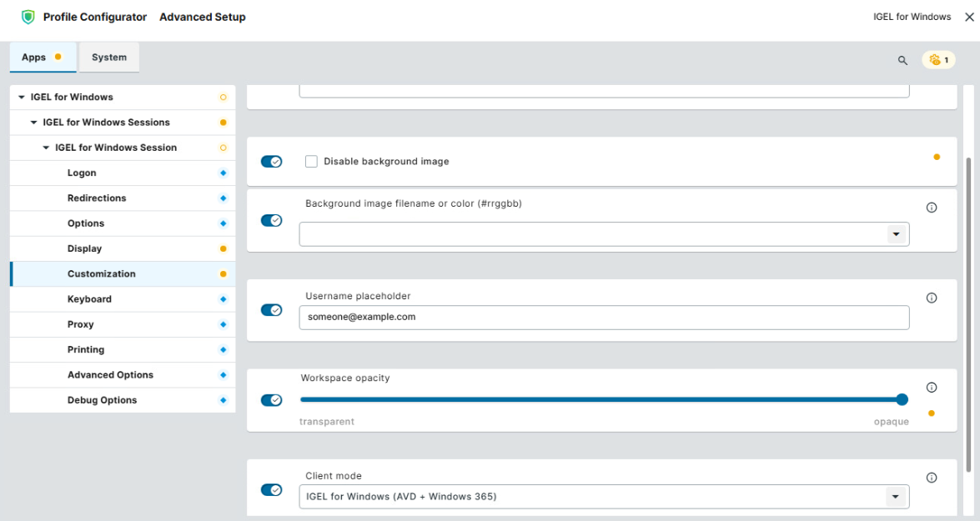View info for Workspace opacity setting
980x521 pixels.
[932, 385]
